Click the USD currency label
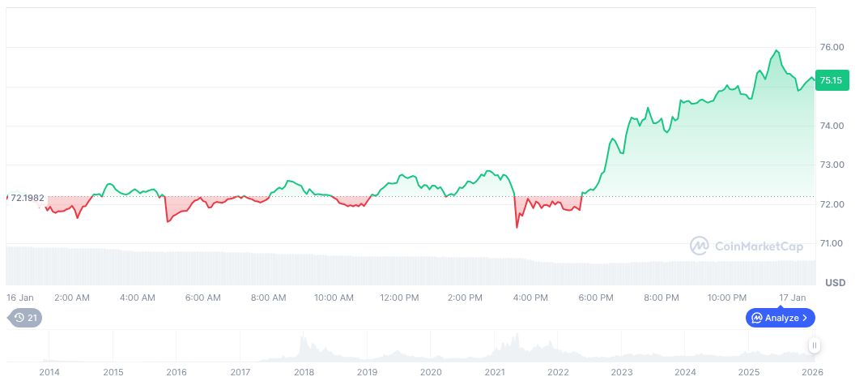Screen dimensions: 868x381 836,282
